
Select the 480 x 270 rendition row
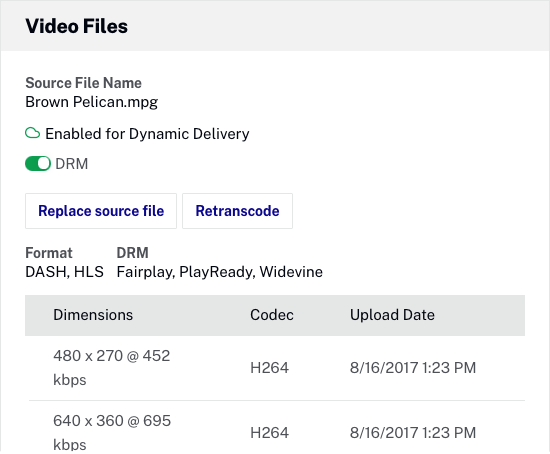[275, 368]
